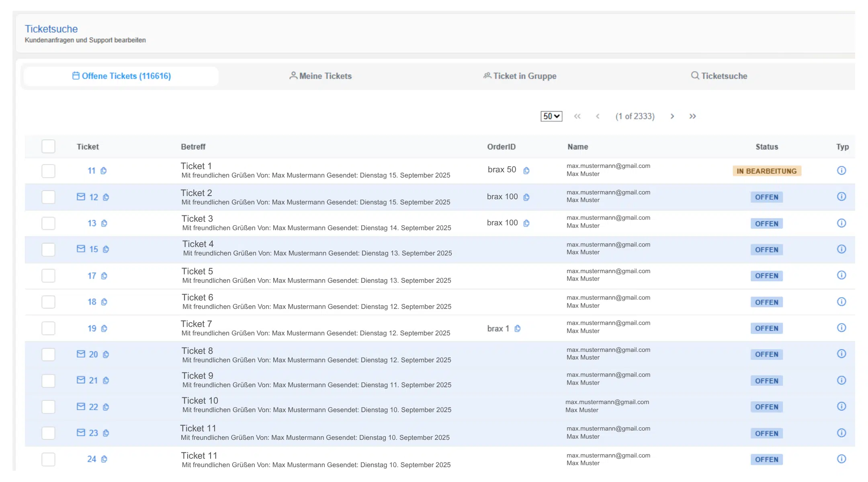
Task: Open the Ticketsuche tab
Action: point(719,76)
